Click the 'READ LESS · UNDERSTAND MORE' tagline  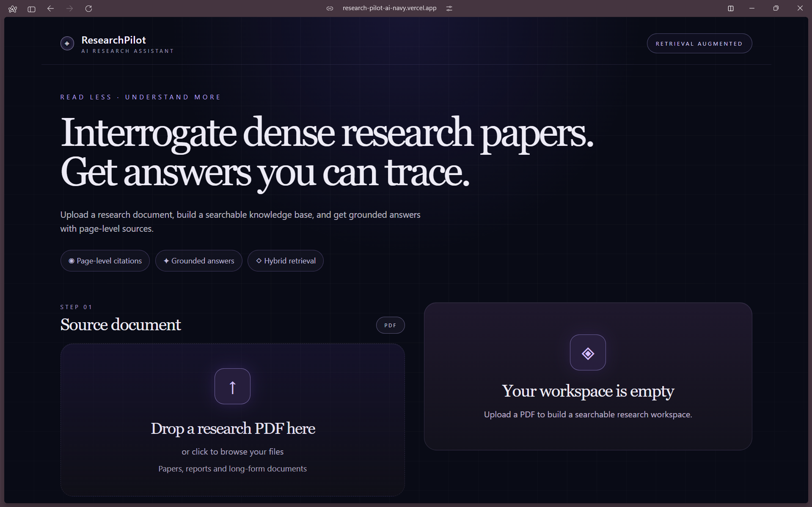point(140,97)
